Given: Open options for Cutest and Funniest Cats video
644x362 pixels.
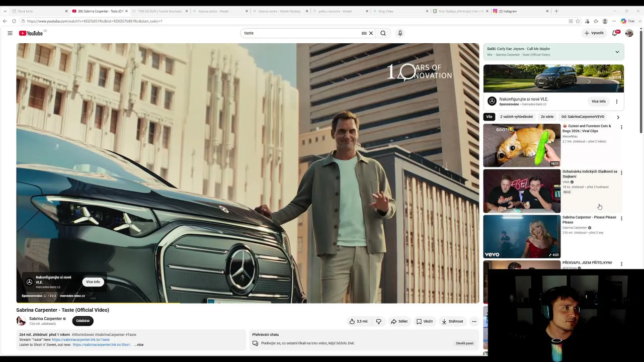Looking at the screenshot, I should (x=621, y=127).
